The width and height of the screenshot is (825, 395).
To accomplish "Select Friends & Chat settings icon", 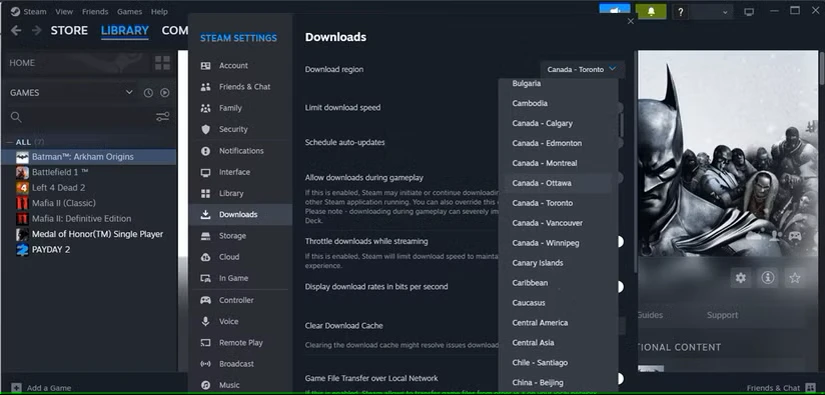I will point(206,87).
